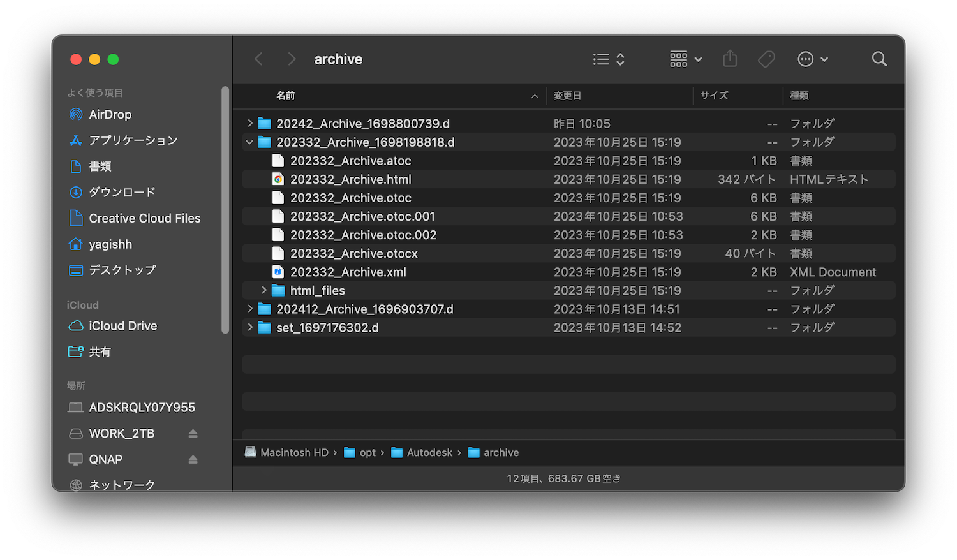
Task: Eject the QNAP volume
Action: pos(193,460)
